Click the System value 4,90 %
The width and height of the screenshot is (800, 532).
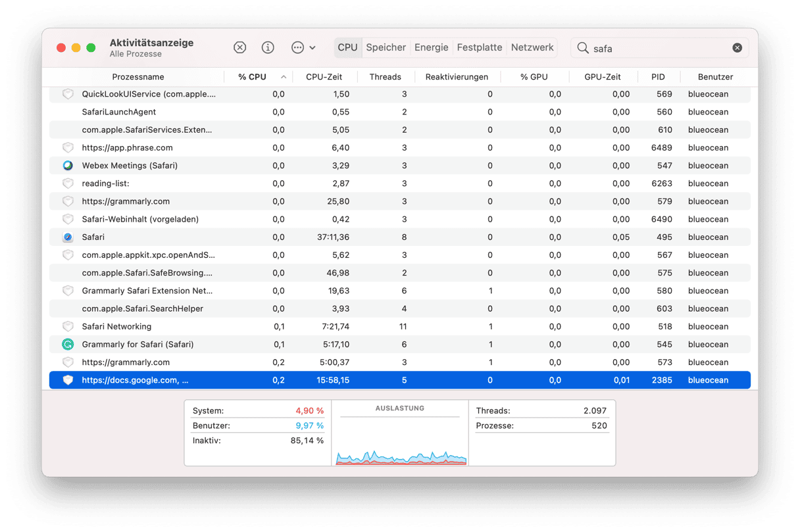pyautogui.click(x=309, y=410)
